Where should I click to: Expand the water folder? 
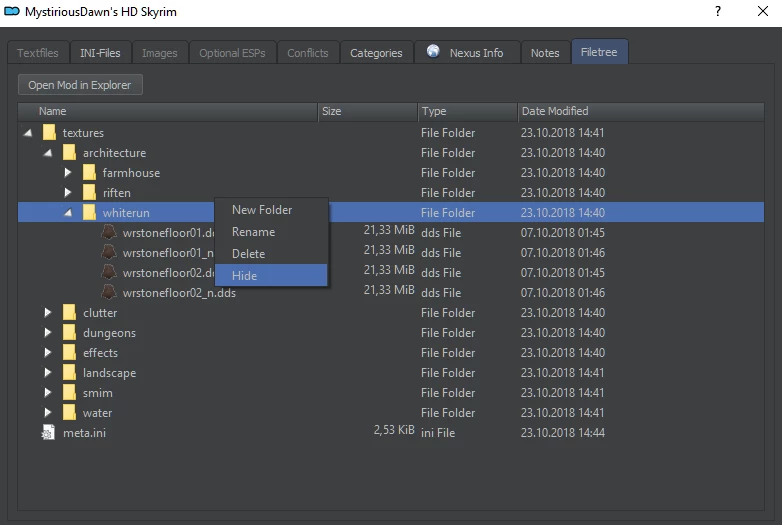click(x=47, y=412)
